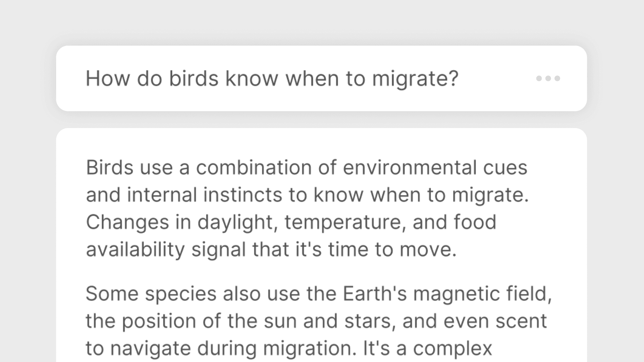Click the word "How" in the question
This screenshot has height=362, width=644.
[108, 78]
